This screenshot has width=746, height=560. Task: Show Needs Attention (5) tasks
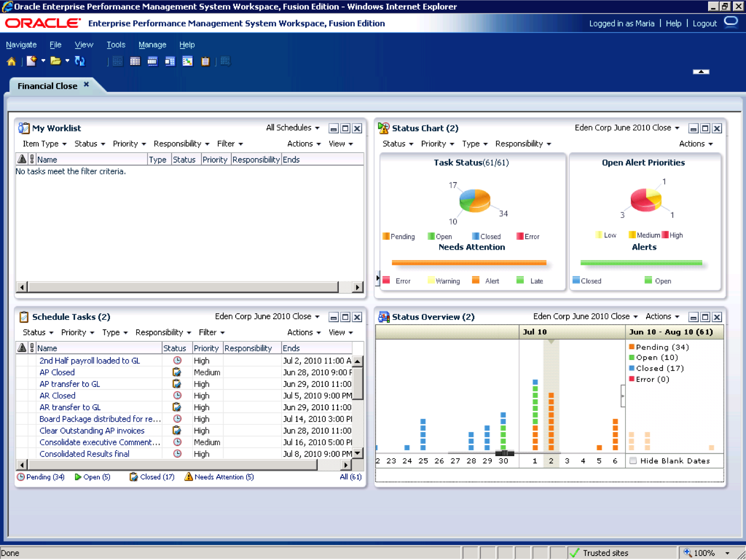tap(219, 476)
